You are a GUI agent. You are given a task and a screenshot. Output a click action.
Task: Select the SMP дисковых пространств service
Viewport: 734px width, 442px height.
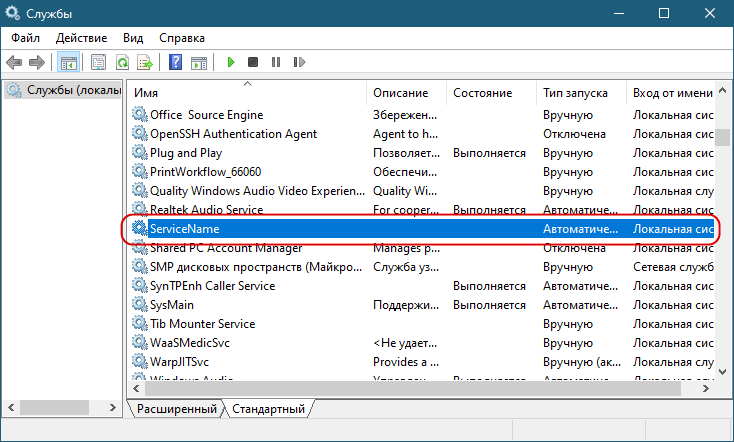[x=256, y=267]
